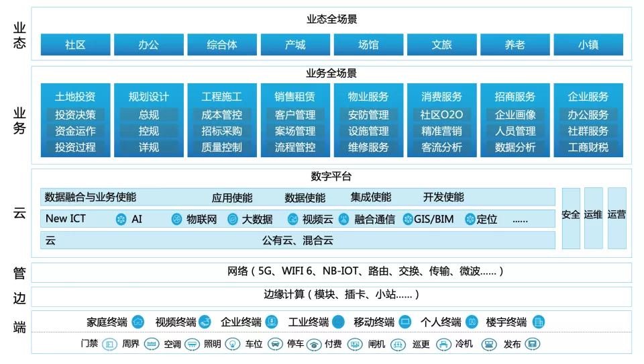Viewport: 644px width, 364px height.
Task: Click the 大数据 icon
Action: (x=233, y=219)
